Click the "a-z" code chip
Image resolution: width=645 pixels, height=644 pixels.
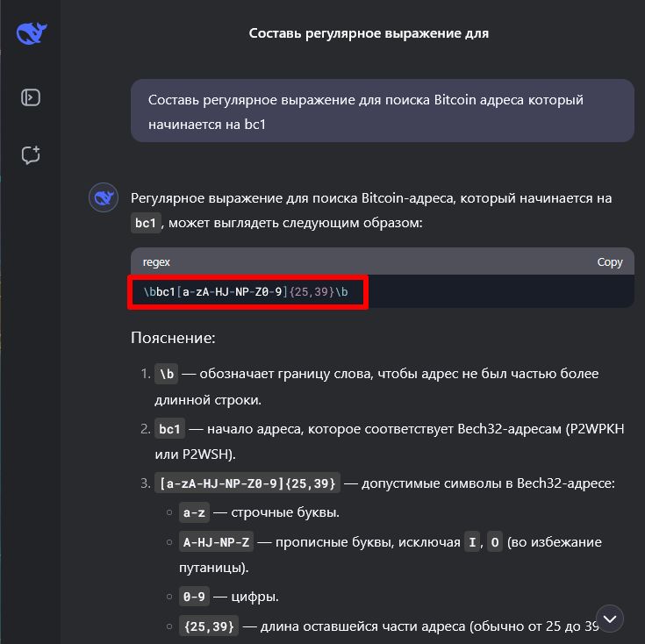point(191,512)
